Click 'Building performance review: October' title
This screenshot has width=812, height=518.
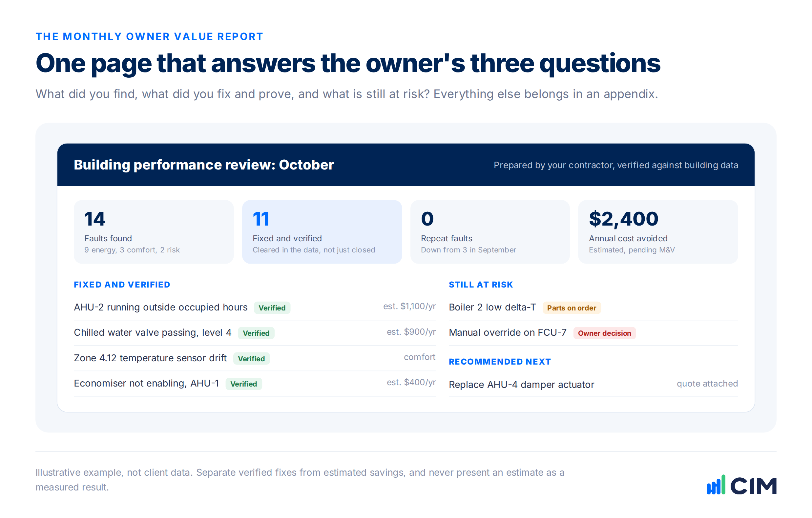(204, 165)
